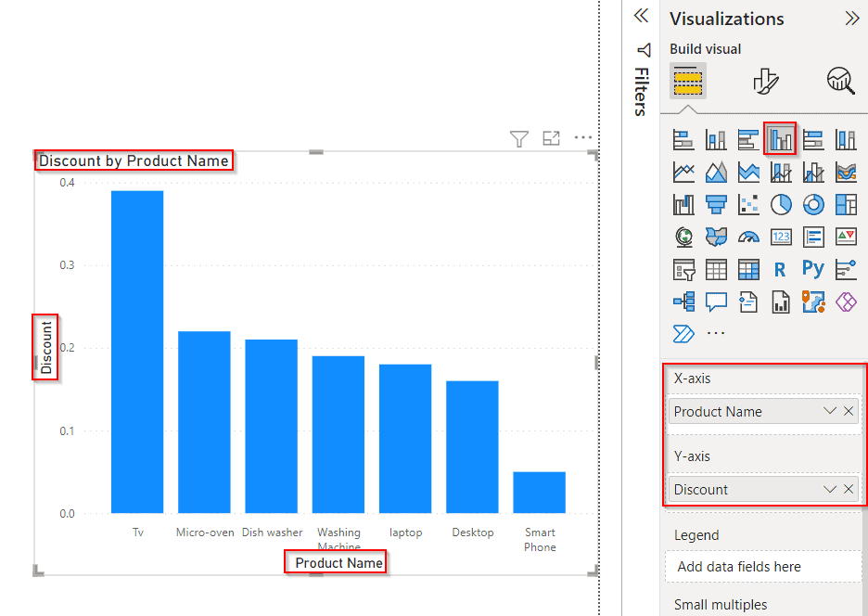Screen dimensions: 868x616
Task: Choose the R script visual
Action: [781, 270]
